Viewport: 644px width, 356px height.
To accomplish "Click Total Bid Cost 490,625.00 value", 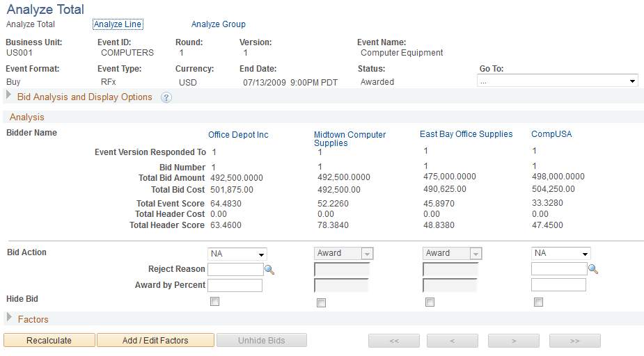I will click(x=445, y=189).
